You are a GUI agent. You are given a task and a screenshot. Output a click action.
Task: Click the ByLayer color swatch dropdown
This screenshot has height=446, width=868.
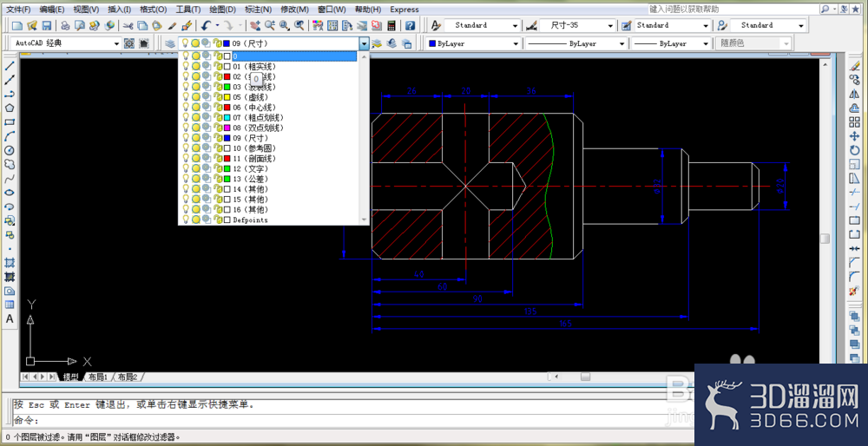point(474,43)
